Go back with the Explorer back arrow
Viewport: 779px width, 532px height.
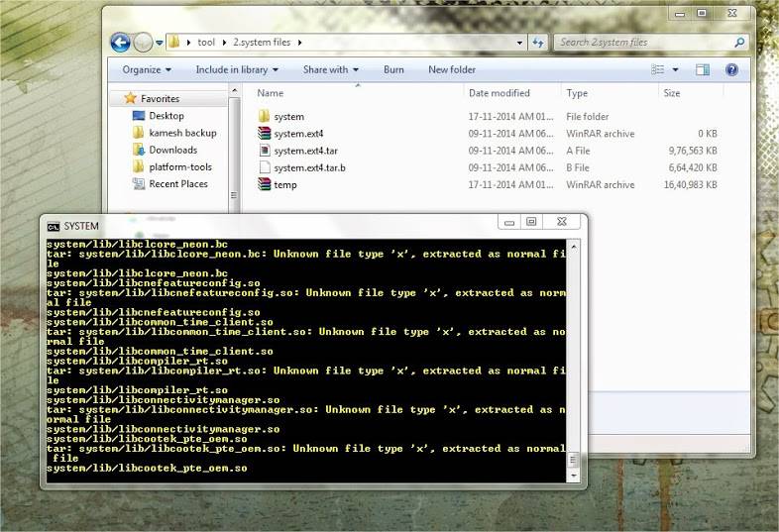click(x=120, y=43)
